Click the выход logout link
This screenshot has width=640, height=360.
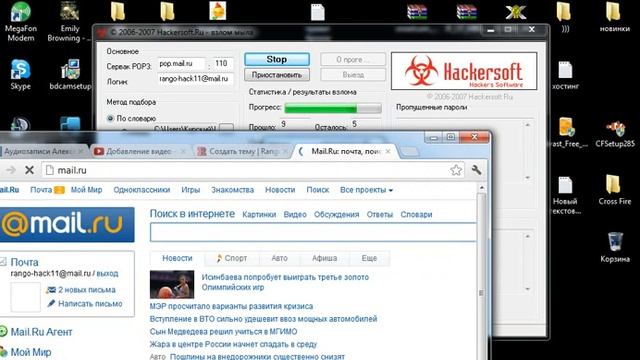[x=107, y=273]
